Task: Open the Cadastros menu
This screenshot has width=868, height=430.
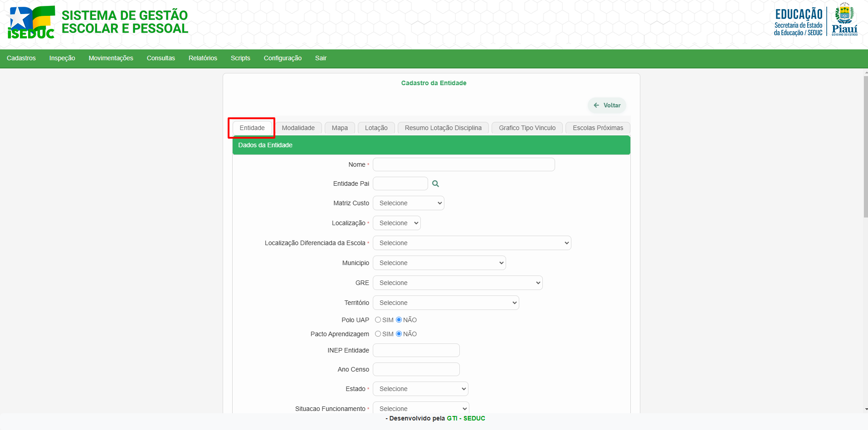Action: pyautogui.click(x=21, y=58)
